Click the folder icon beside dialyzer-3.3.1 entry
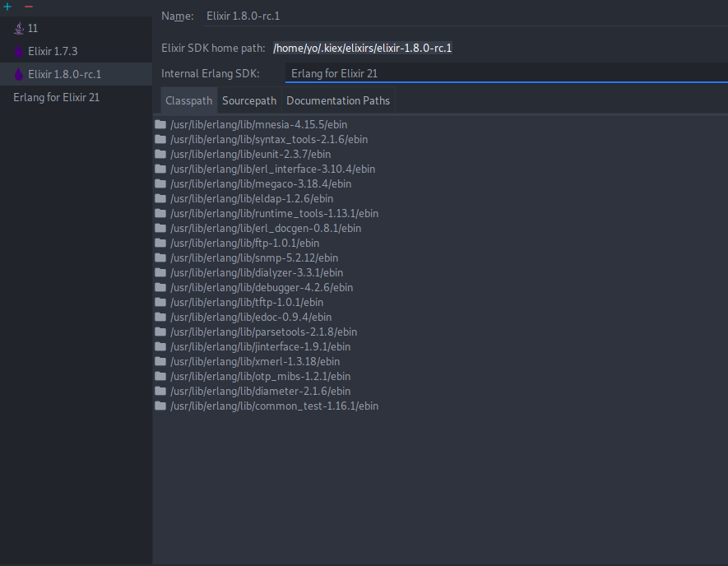The image size is (728, 566). pos(160,272)
